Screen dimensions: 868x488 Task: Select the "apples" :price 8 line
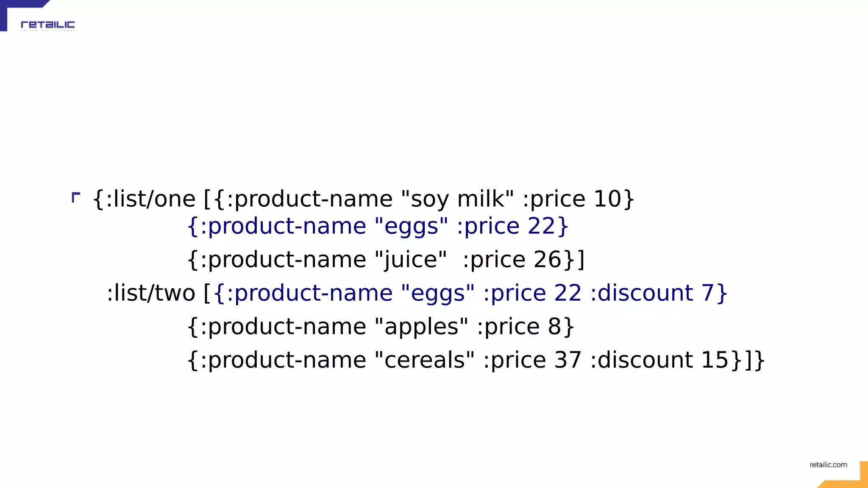(x=380, y=327)
